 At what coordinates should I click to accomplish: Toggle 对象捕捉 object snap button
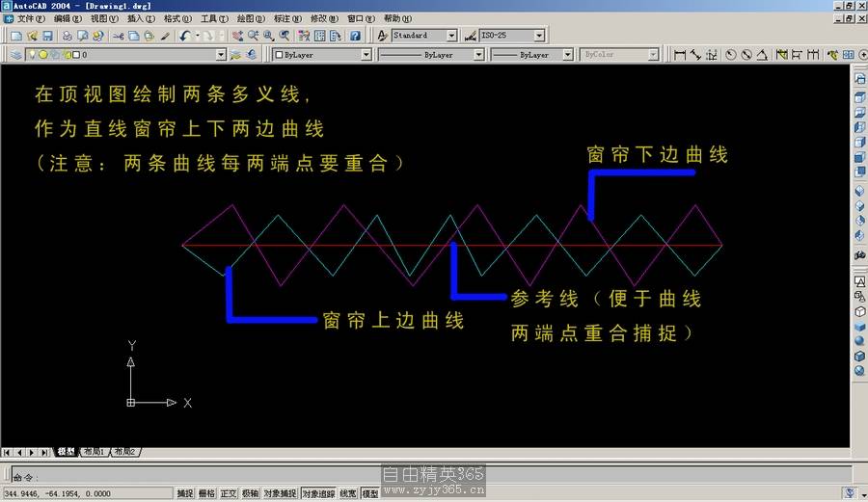coord(280,493)
